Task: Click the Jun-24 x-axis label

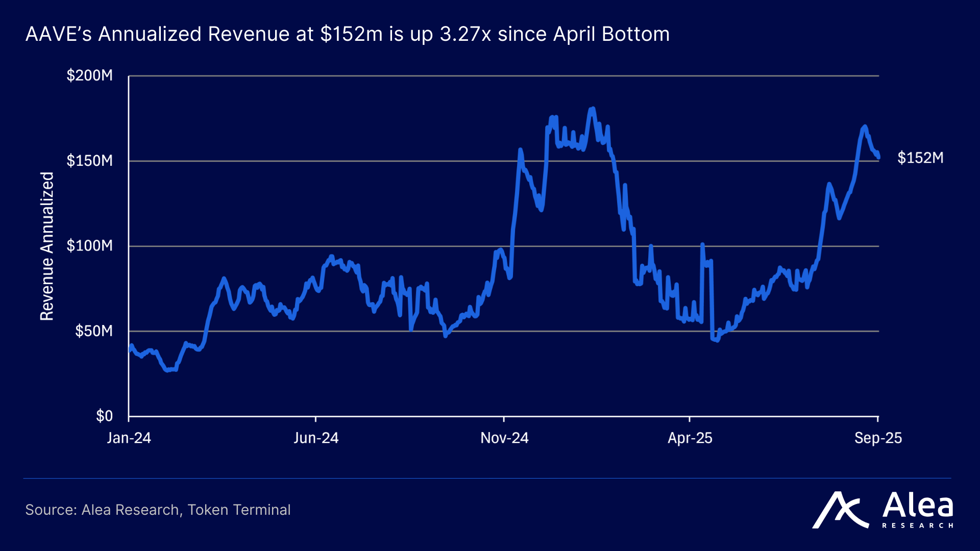Action: 316,438
